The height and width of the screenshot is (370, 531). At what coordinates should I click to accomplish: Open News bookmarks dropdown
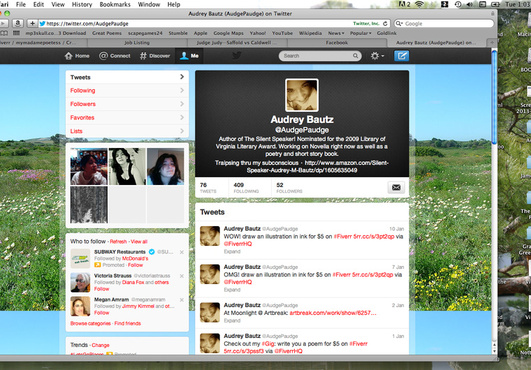pyautogui.click(x=336, y=33)
